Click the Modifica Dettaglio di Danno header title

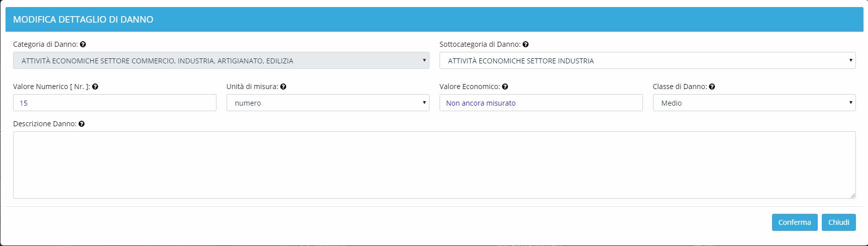click(x=83, y=20)
